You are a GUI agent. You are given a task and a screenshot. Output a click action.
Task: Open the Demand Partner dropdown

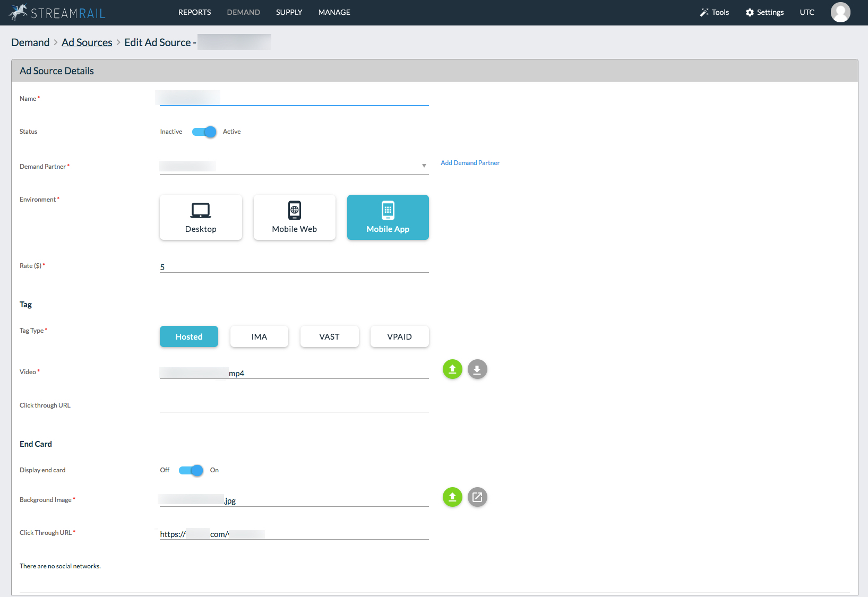pos(424,166)
